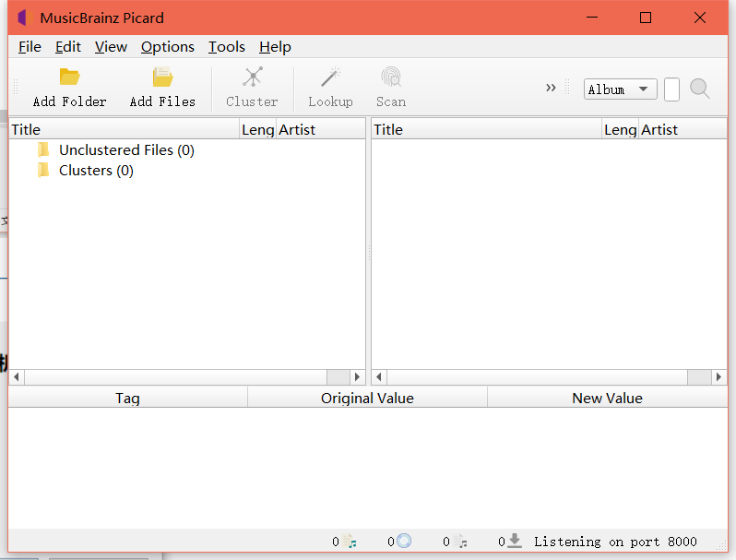Screen dimensions: 736x560
Task: Click the Lookup magic wand icon
Action: pos(330,77)
